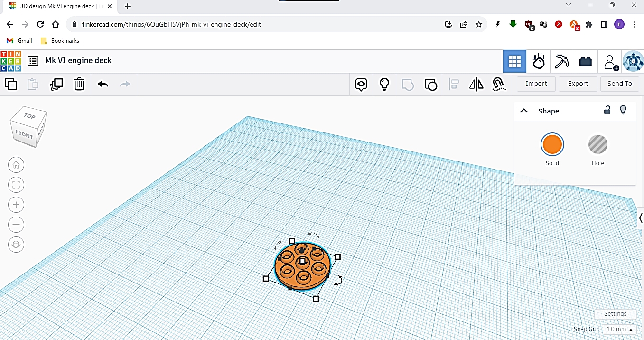Click the view cube FRONT face
The width and height of the screenshot is (644, 340).
tap(23, 135)
